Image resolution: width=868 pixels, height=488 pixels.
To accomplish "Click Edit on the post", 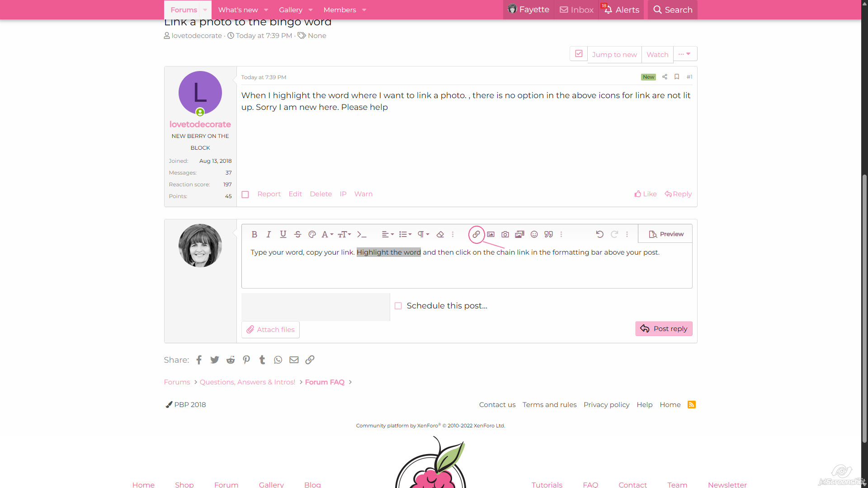I will tap(295, 194).
